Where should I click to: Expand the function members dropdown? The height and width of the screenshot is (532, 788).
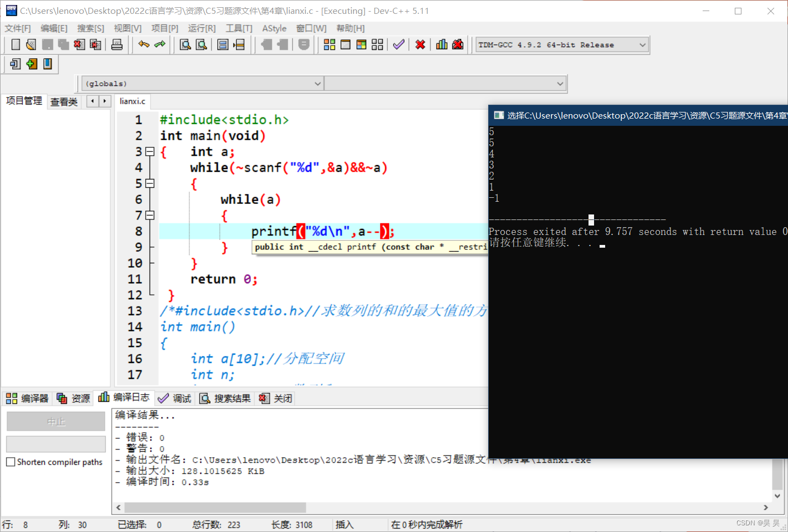[x=560, y=83]
